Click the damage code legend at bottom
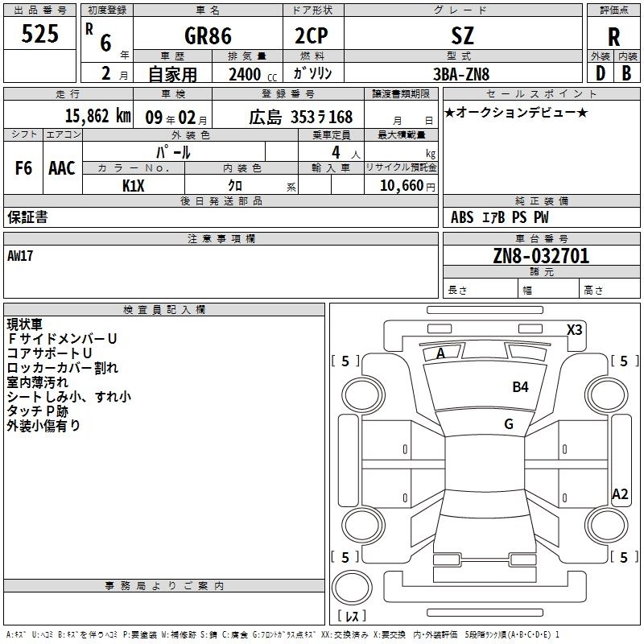This screenshot has height=644, width=644. click(283, 635)
